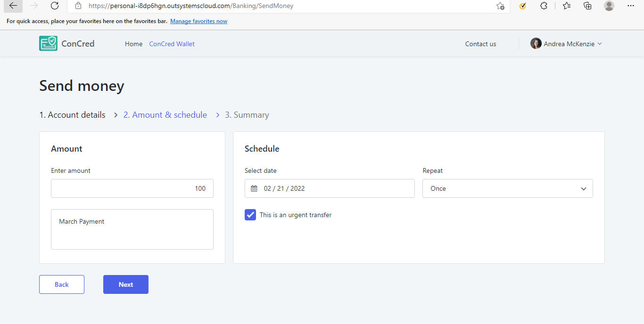Refresh the page with the reload icon
The width and height of the screenshot is (644, 324).
55,6
